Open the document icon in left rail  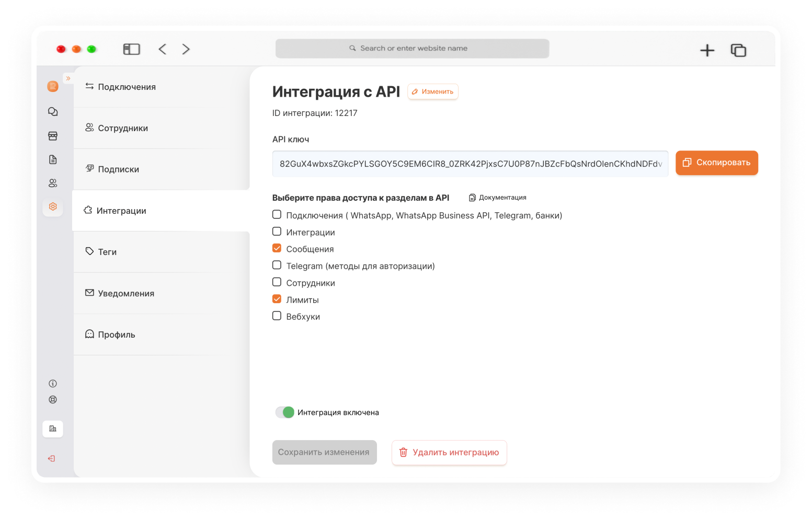click(x=53, y=159)
